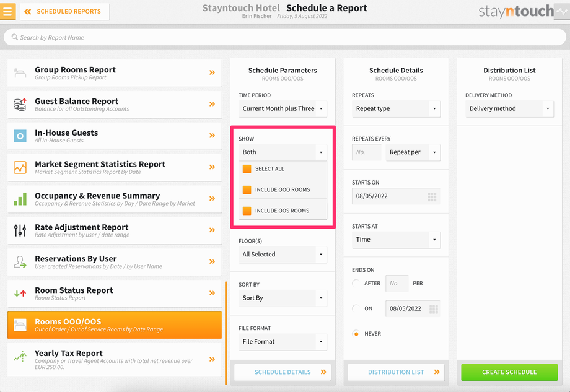570x392 pixels.
Task: Click the staynTouch logo
Action: point(516,11)
